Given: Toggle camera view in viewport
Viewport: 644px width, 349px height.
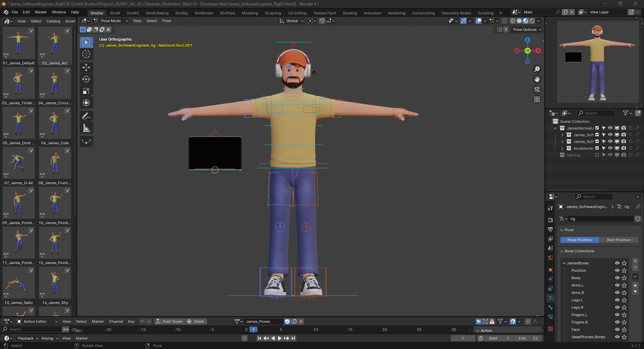Looking at the screenshot, I should pos(537,89).
